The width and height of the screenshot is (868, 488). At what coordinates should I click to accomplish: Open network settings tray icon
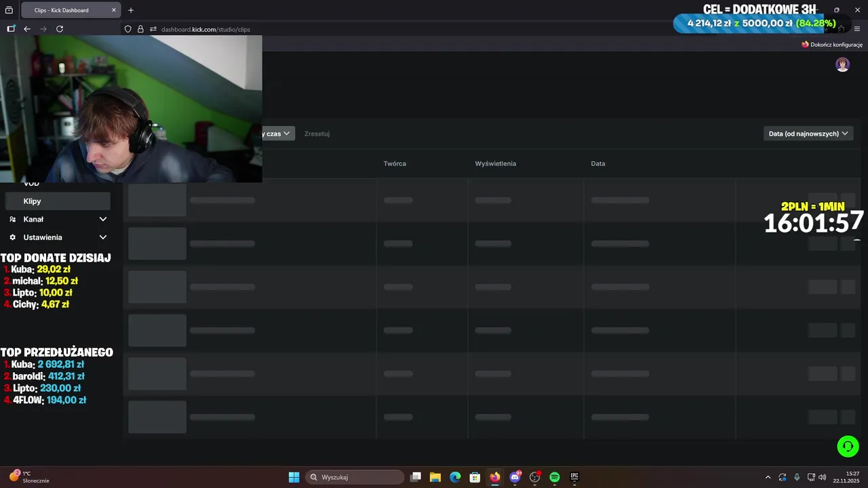811,477
